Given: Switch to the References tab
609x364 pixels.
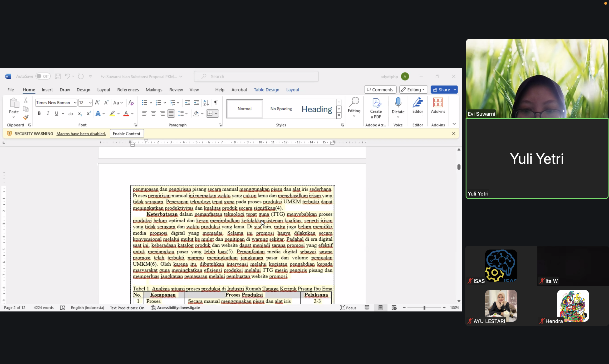Looking at the screenshot, I should [x=128, y=90].
